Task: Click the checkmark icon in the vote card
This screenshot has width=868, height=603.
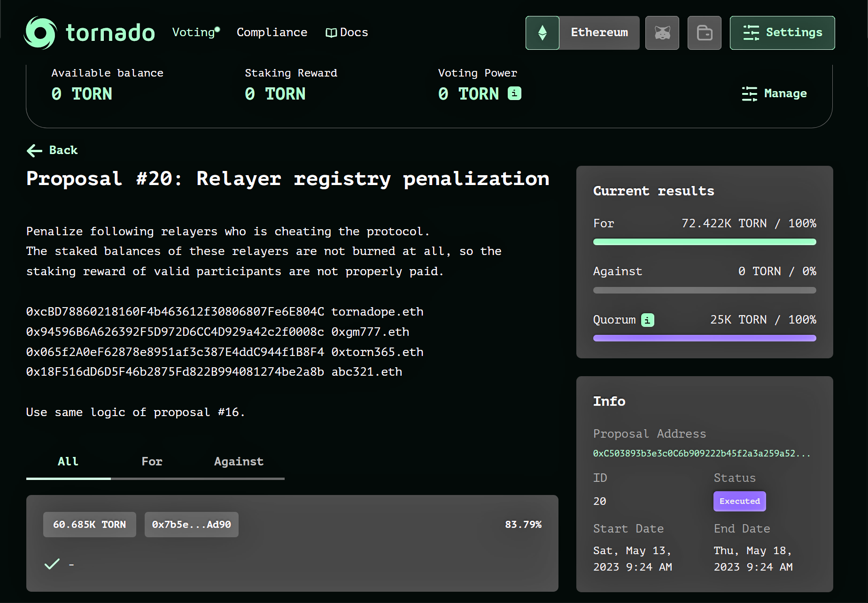Action: pyautogui.click(x=52, y=564)
